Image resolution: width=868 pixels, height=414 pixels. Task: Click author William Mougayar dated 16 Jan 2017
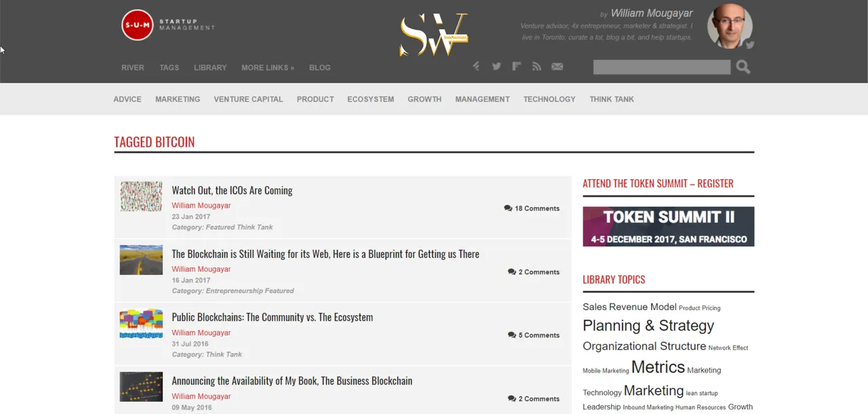(x=201, y=269)
